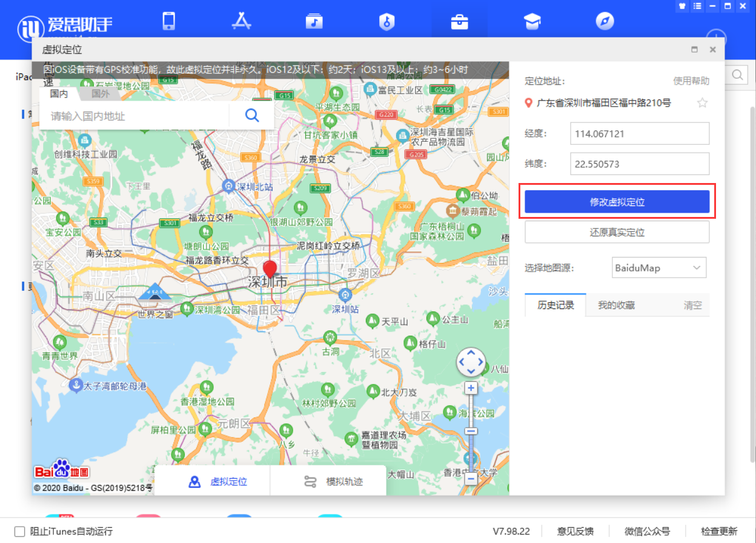Open the flash and jailbreak shield icon

(x=386, y=22)
